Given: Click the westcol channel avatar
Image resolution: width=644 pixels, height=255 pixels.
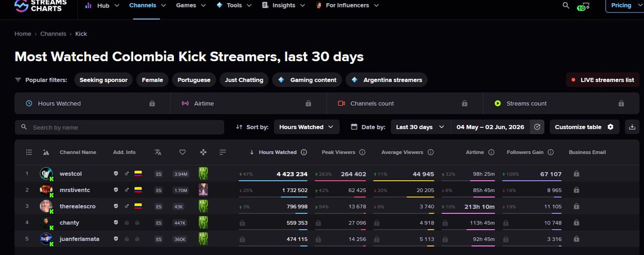Looking at the screenshot, I should point(46,174).
